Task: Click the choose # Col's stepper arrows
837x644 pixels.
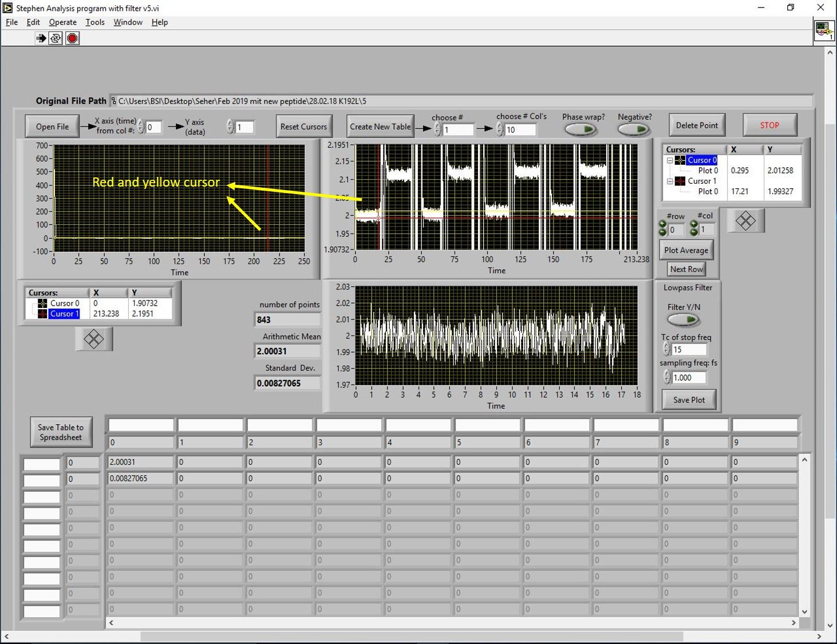Action: point(500,129)
